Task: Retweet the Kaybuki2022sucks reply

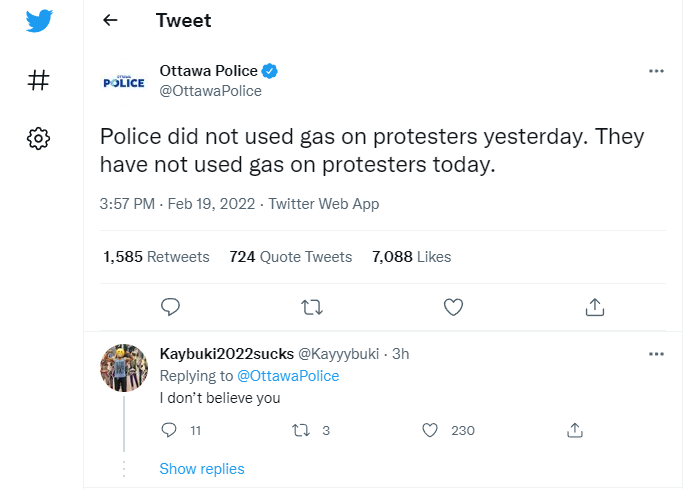Action: tap(301, 430)
